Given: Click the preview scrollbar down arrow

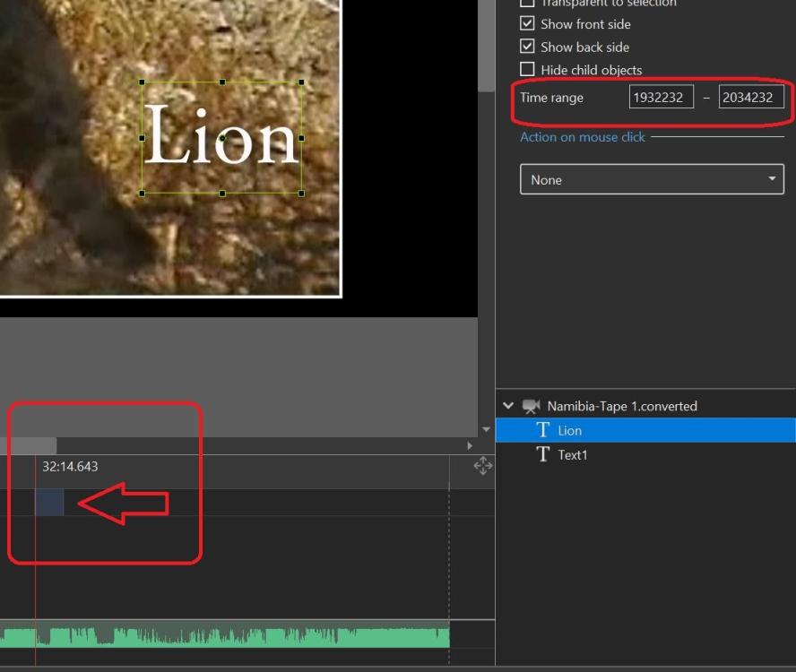Looking at the screenshot, I should pyautogui.click(x=486, y=429).
